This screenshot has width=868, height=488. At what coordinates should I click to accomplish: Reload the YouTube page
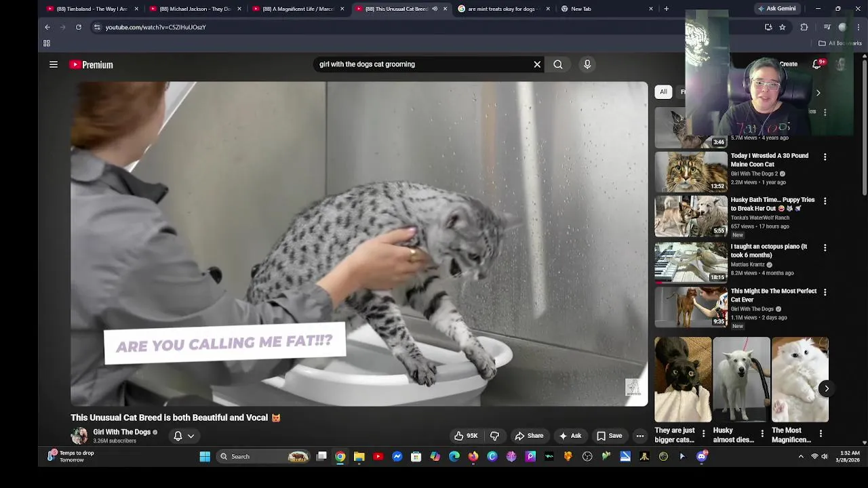coord(79,27)
